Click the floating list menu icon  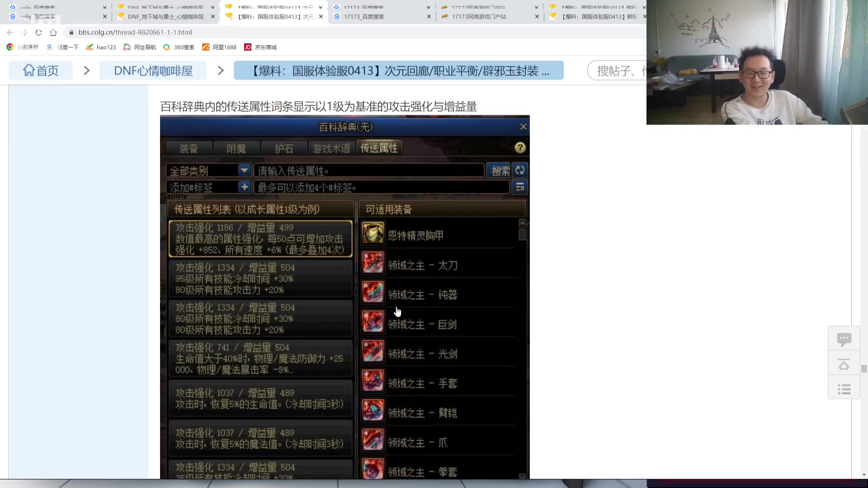coord(844,389)
